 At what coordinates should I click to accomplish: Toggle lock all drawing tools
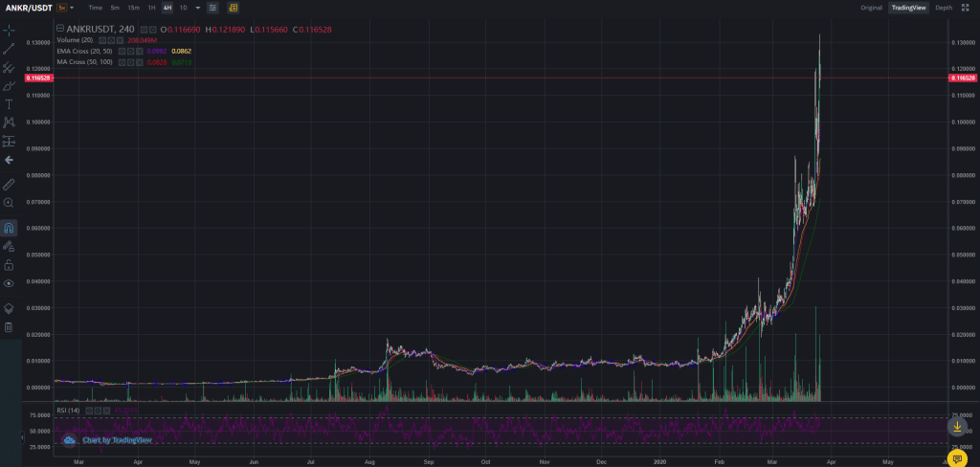[x=9, y=265]
